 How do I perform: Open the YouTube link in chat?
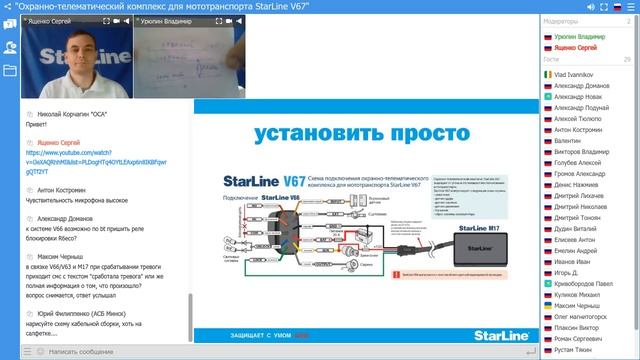click(x=96, y=162)
